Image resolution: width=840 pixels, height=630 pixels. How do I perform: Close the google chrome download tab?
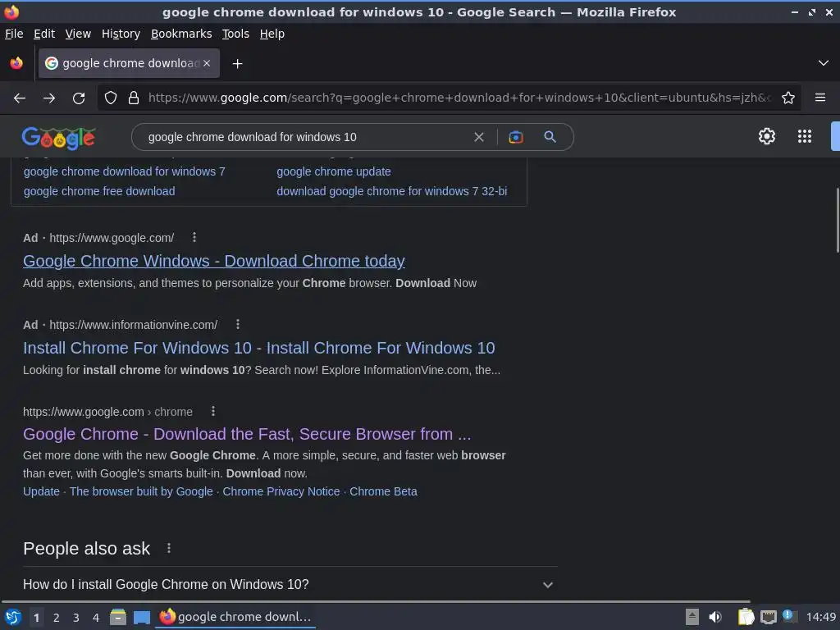tap(207, 63)
